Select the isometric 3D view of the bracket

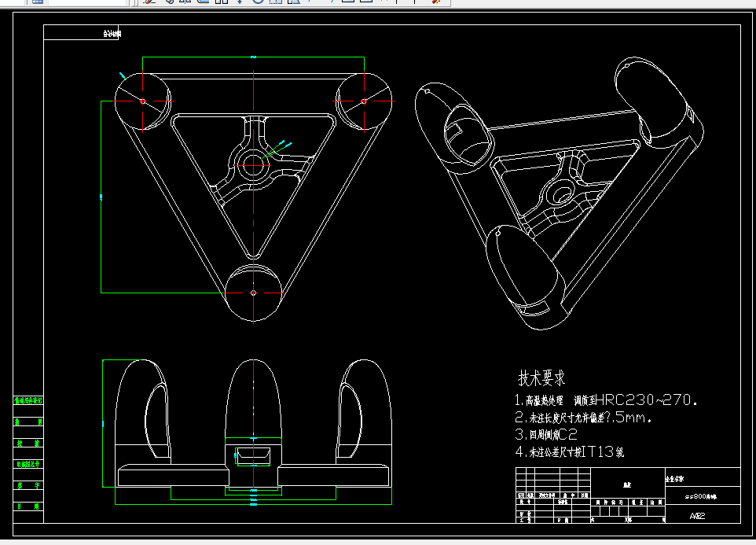pos(560,193)
